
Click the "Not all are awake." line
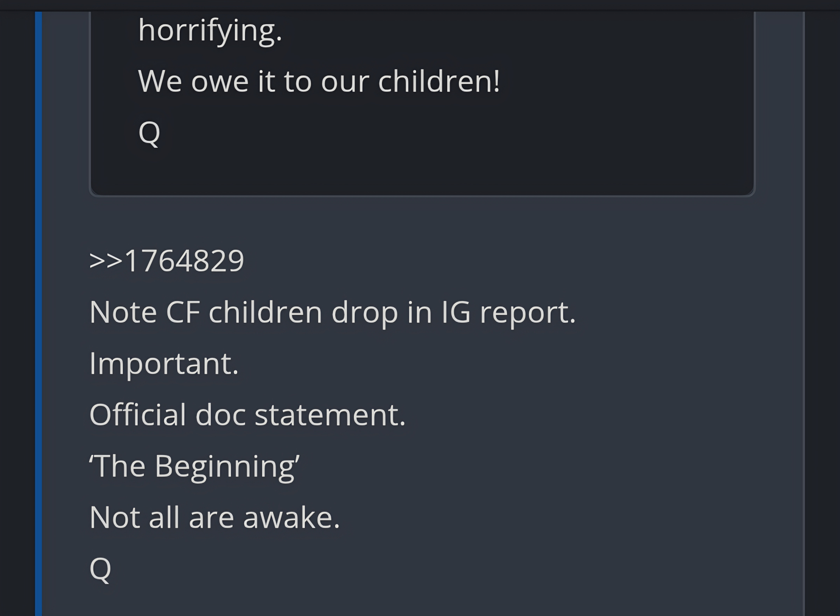click(x=214, y=518)
